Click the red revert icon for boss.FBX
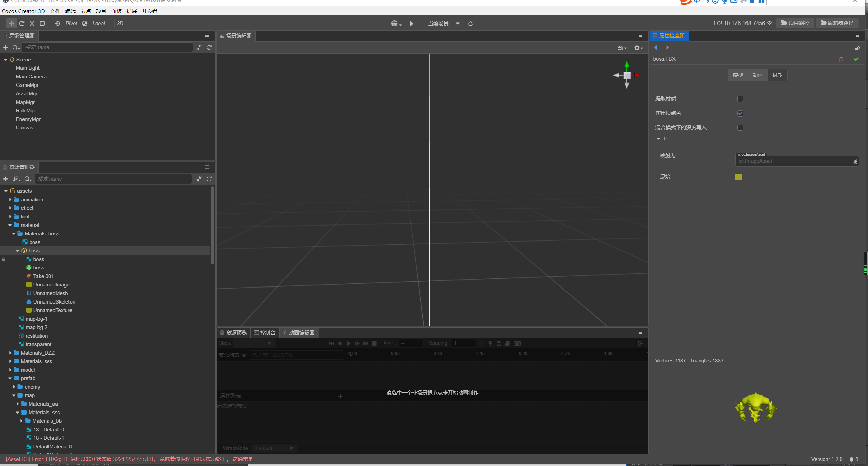868x466 pixels. tap(841, 59)
